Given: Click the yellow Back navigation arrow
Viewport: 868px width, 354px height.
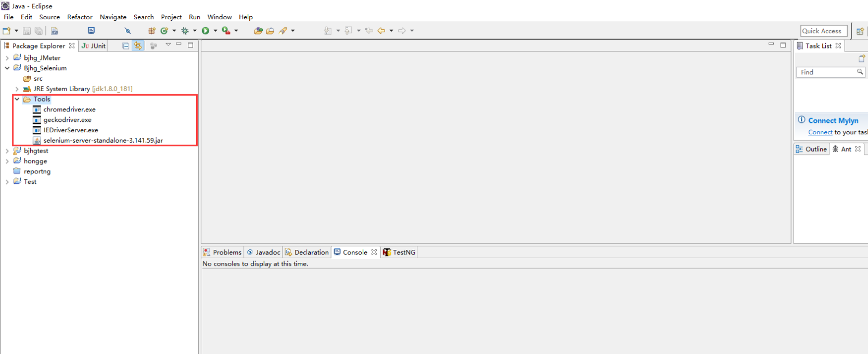Looking at the screenshot, I should click(381, 31).
